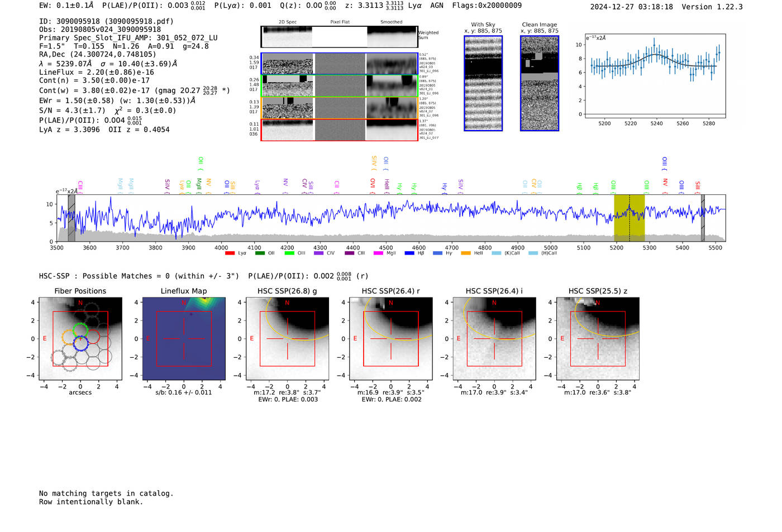Image resolution: width=782 pixels, height=532 pixels.
Task: Select the Fiber Positions panel
Action: 80,339
